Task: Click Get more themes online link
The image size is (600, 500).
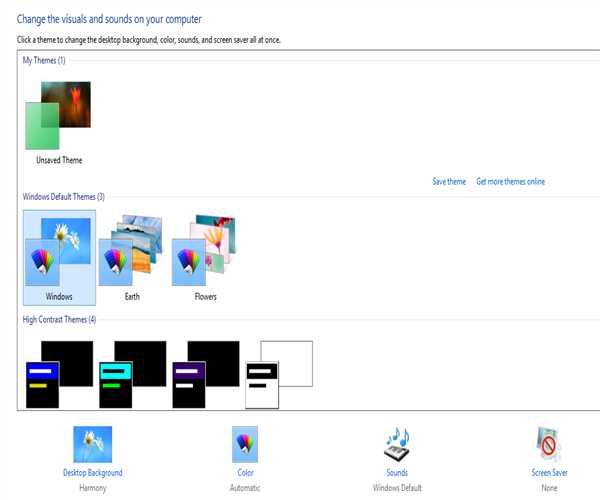Action: 510,182
